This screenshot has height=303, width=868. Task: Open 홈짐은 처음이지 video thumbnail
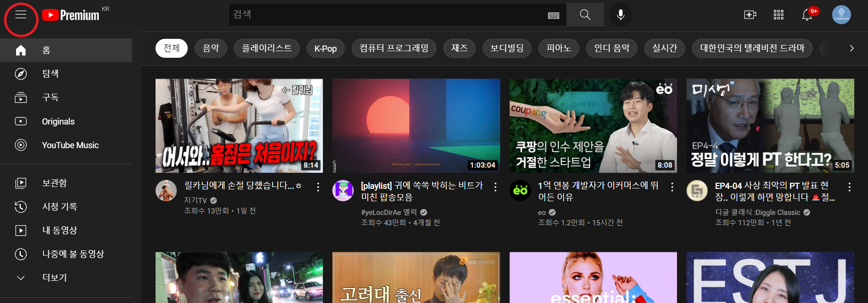coord(239,125)
